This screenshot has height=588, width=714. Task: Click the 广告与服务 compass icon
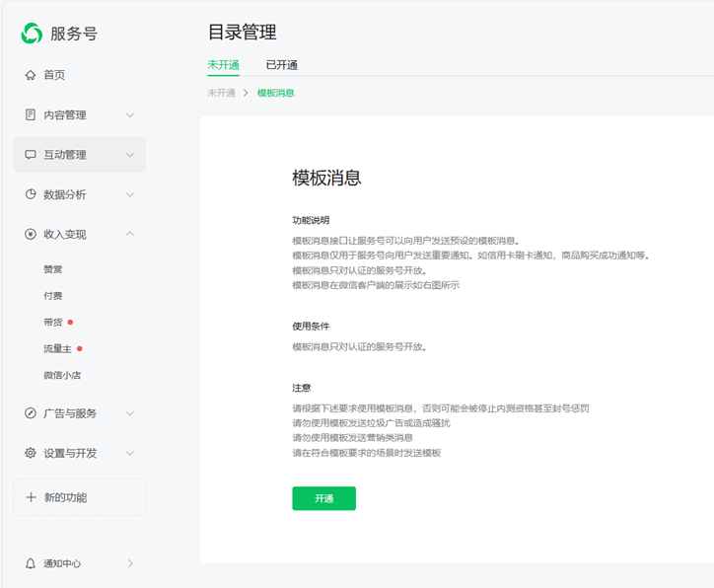pos(31,413)
